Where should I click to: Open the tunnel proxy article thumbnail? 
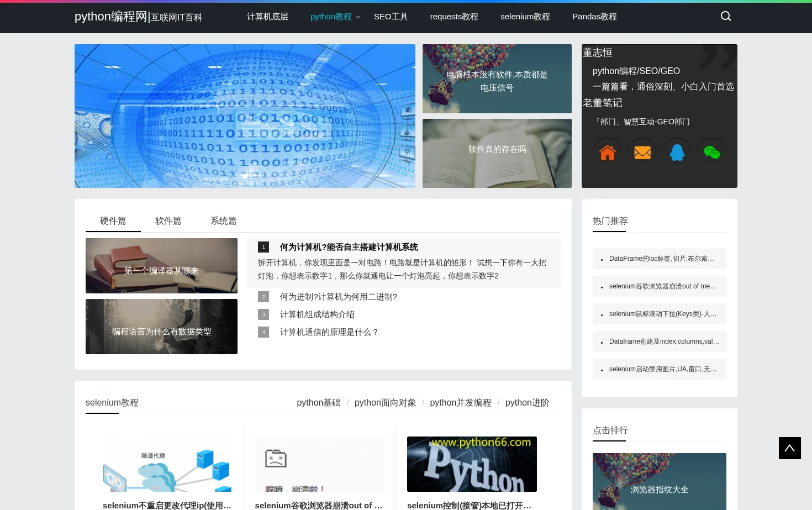[167, 464]
